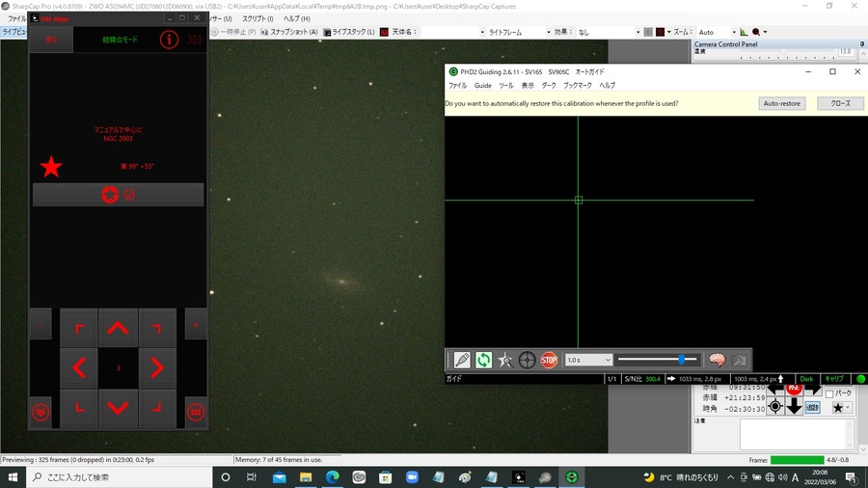868x488 pixels.
Task: Click Auto-restore in PHD2 banner
Action: pyautogui.click(x=781, y=103)
